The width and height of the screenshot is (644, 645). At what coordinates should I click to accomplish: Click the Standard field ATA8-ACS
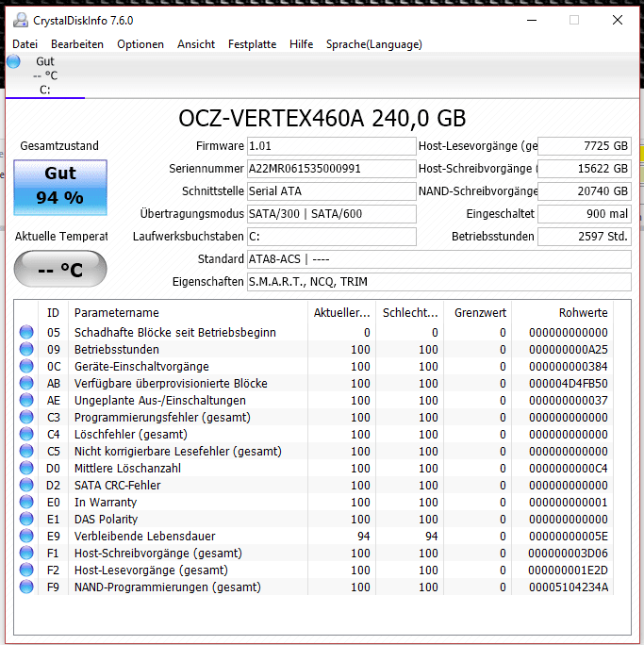(x=439, y=259)
